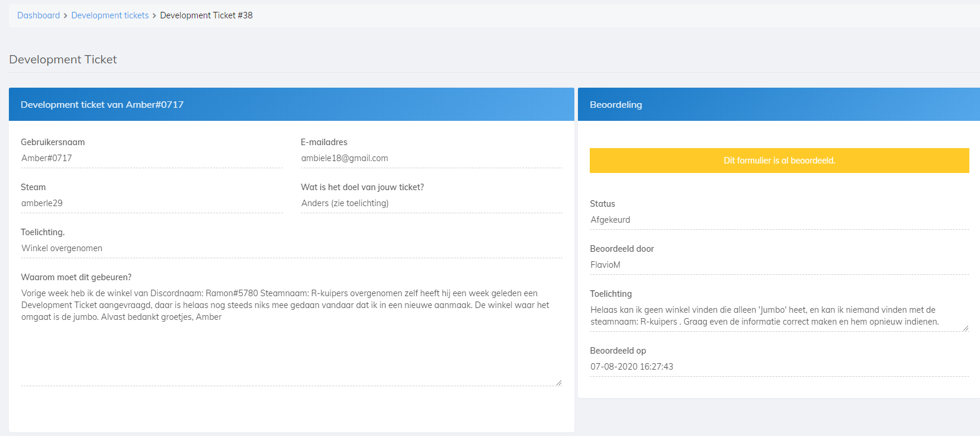The image size is (980, 436).
Task: Grab the resize handle of the Beoordeling Toelichting
Action: pos(966,328)
